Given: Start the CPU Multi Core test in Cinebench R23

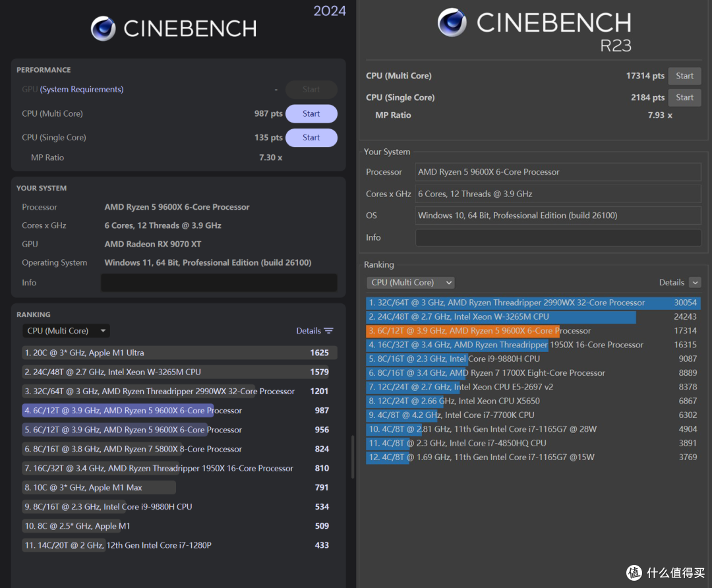Looking at the screenshot, I should (x=684, y=76).
